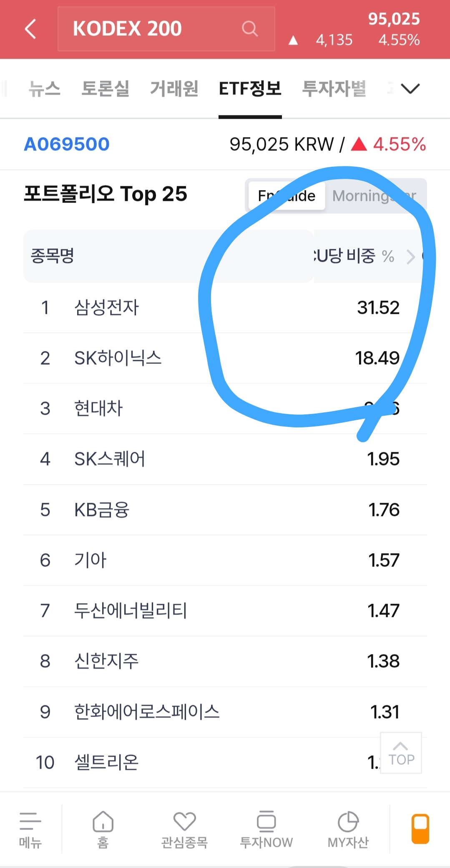Open the 뉴스 tab
Image resolution: width=450 pixels, height=868 pixels.
click(45, 88)
